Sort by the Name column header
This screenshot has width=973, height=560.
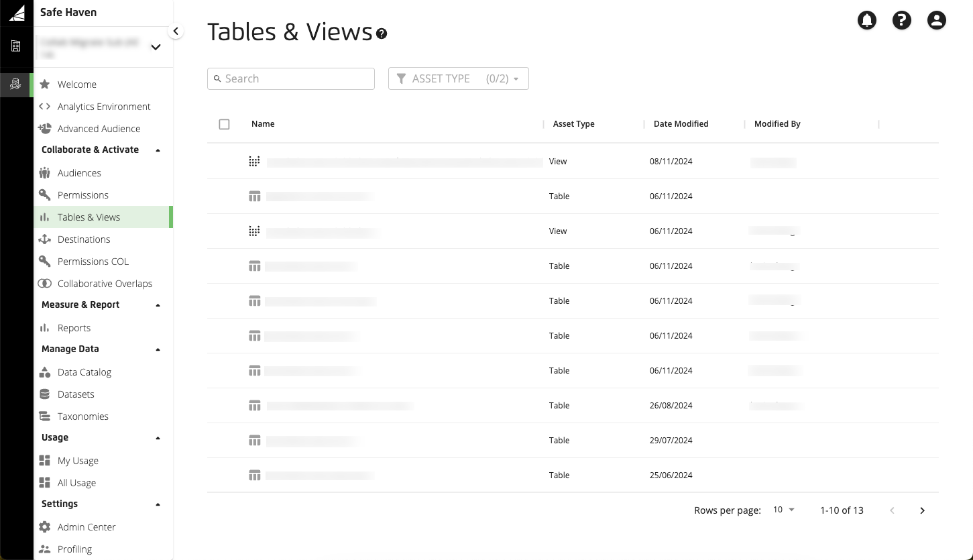263,124
